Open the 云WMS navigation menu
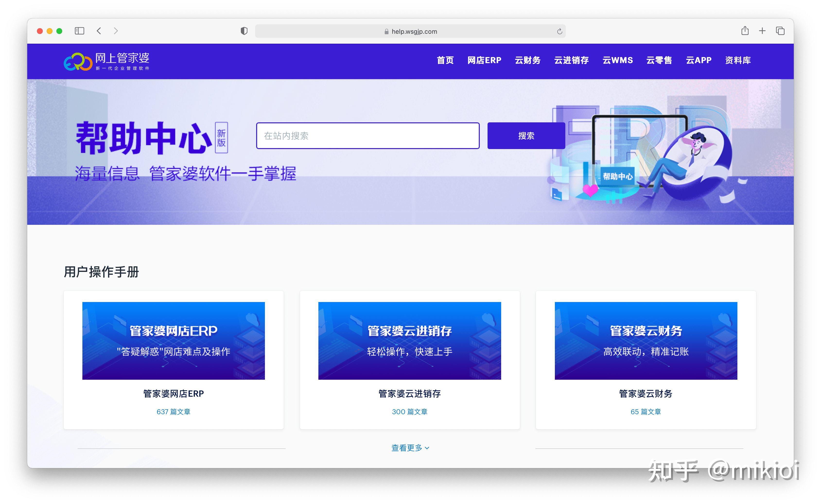Viewport: 821px width, 504px height. click(x=618, y=60)
